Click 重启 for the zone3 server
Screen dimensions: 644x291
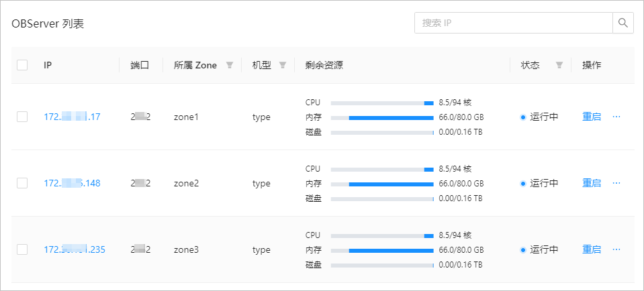coord(592,249)
